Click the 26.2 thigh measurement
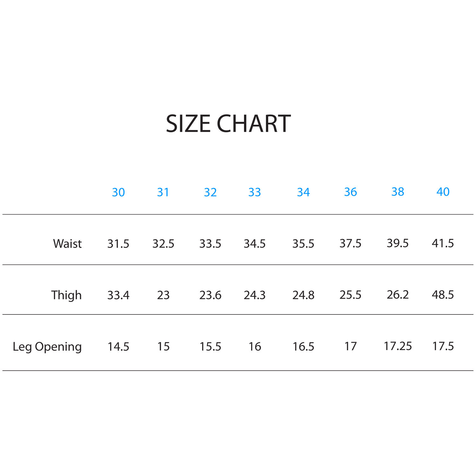The width and height of the screenshot is (476, 476). [x=397, y=295]
